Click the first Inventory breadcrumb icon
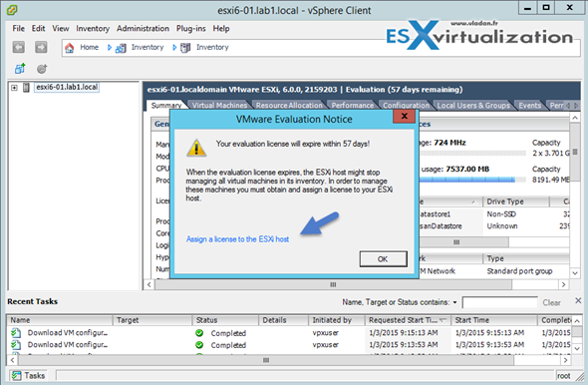 click(121, 48)
